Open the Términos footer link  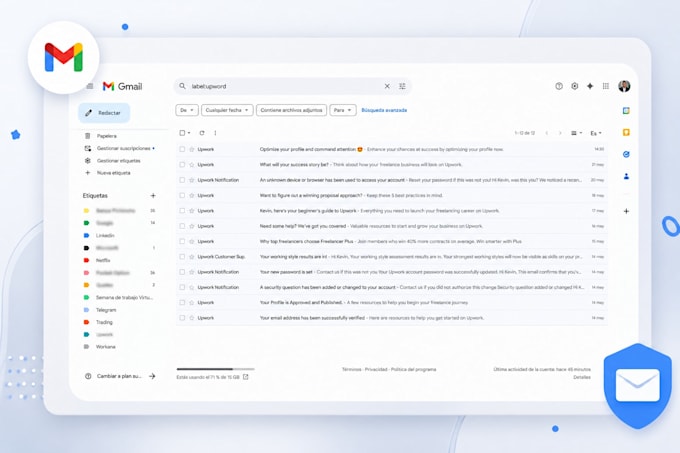point(352,369)
